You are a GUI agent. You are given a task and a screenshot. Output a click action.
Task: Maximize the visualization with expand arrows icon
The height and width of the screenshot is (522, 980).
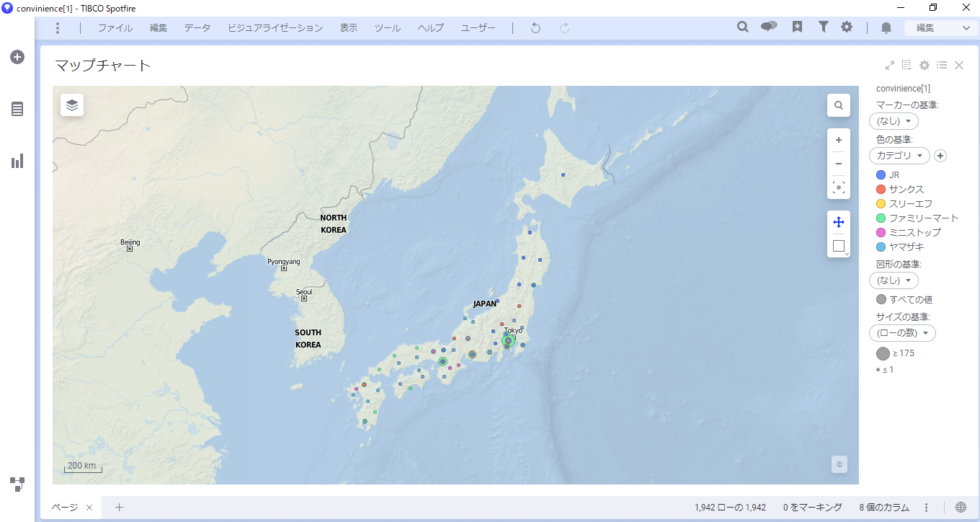click(890, 65)
